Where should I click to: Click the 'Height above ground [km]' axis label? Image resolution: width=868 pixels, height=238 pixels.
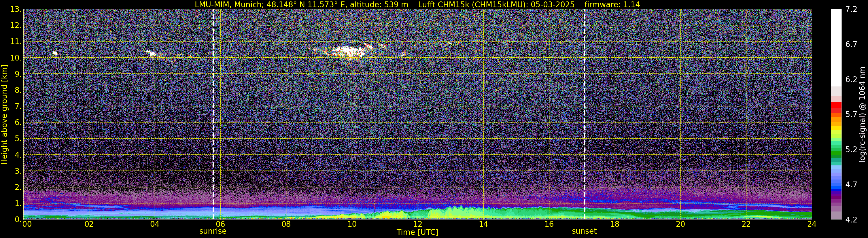pyautogui.click(x=4, y=114)
